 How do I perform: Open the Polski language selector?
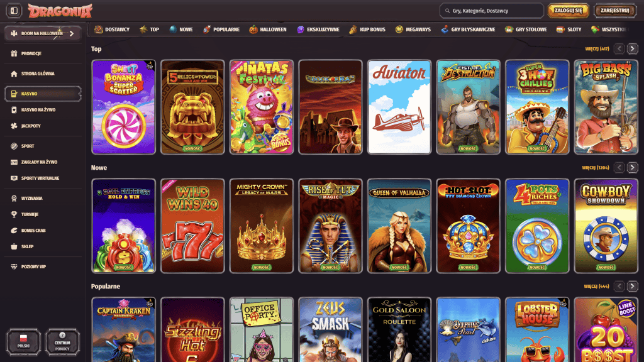[23, 342]
